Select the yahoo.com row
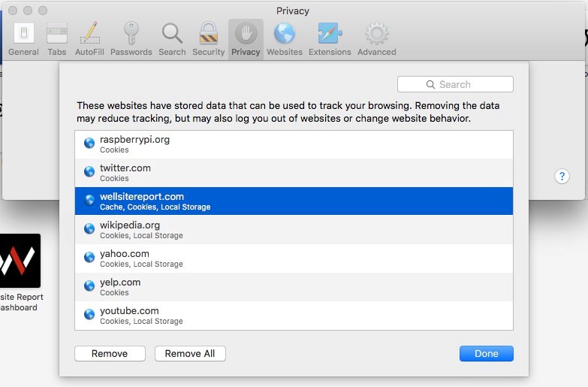Viewport: 588px width, 387px height. pos(294,259)
